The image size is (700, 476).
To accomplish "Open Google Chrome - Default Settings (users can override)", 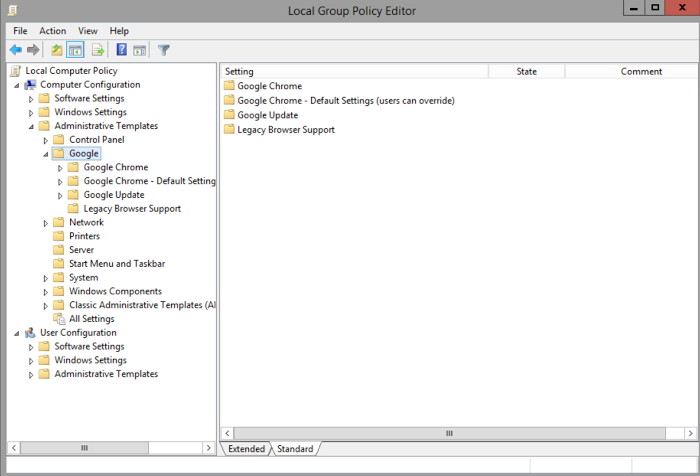I will pyautogui.click(x=339, y=100).
